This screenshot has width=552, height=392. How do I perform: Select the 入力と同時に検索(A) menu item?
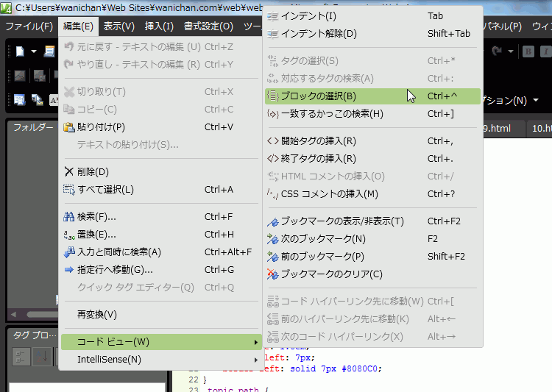pos(161,252)
